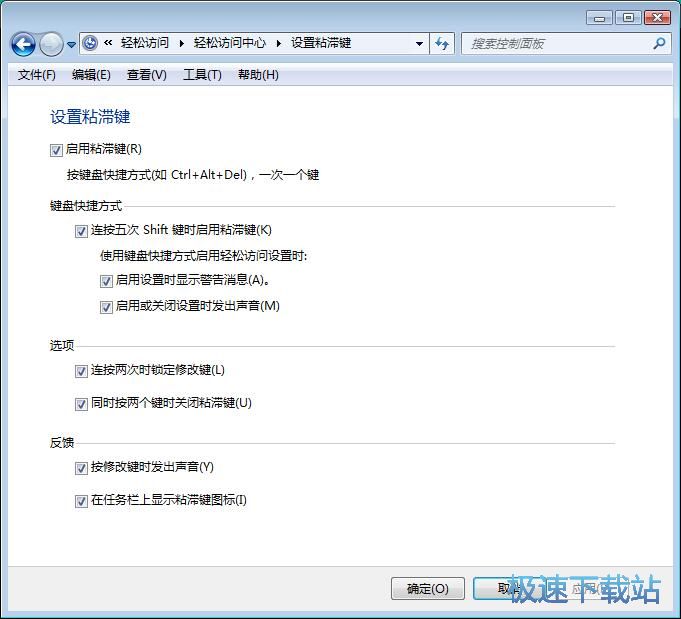Maximize the window
Screen dimensions: 681x619
[x=628, y=18]
